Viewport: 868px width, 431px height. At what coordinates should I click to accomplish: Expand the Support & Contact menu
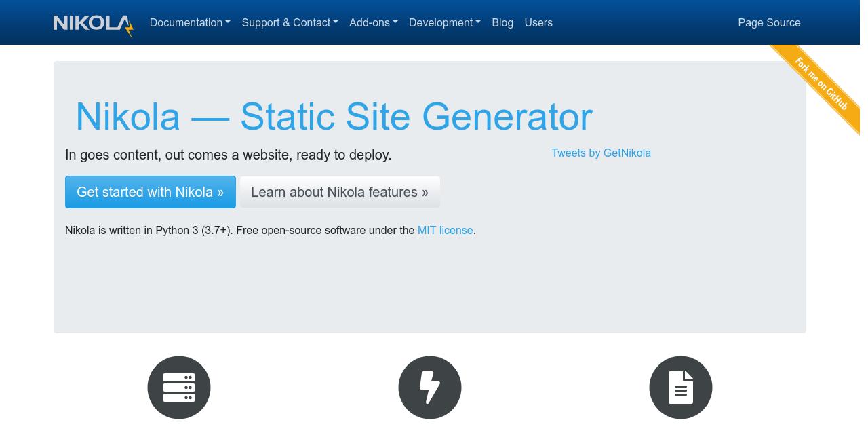click(290, 22)
